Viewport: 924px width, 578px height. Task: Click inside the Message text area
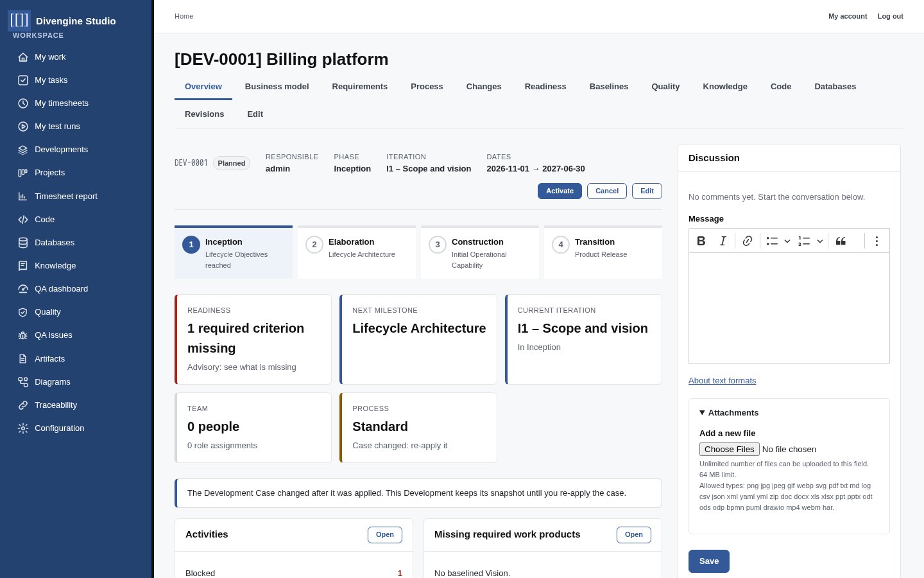pos(789,308)
